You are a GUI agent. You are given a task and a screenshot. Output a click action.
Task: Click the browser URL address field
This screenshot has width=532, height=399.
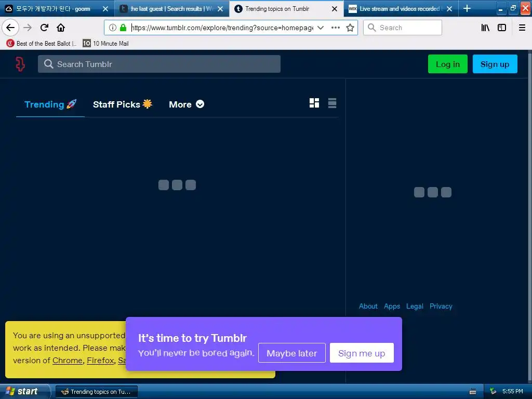pyautogui.click(x=222, y=28)
